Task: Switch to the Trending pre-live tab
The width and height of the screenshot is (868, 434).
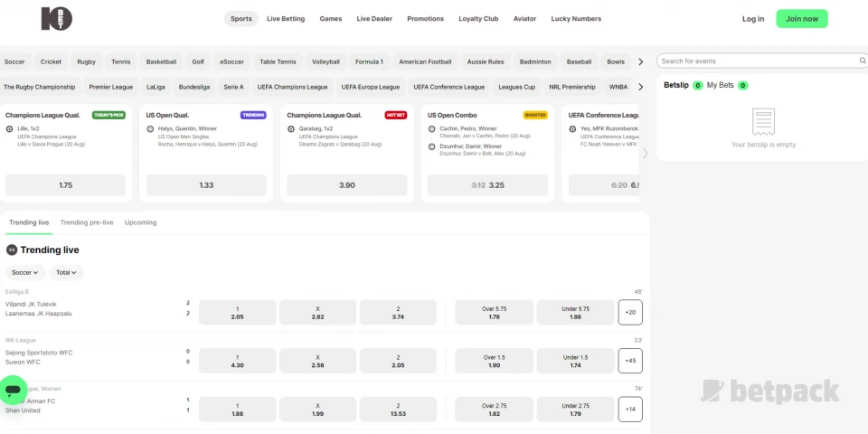Action: point(87,222)
